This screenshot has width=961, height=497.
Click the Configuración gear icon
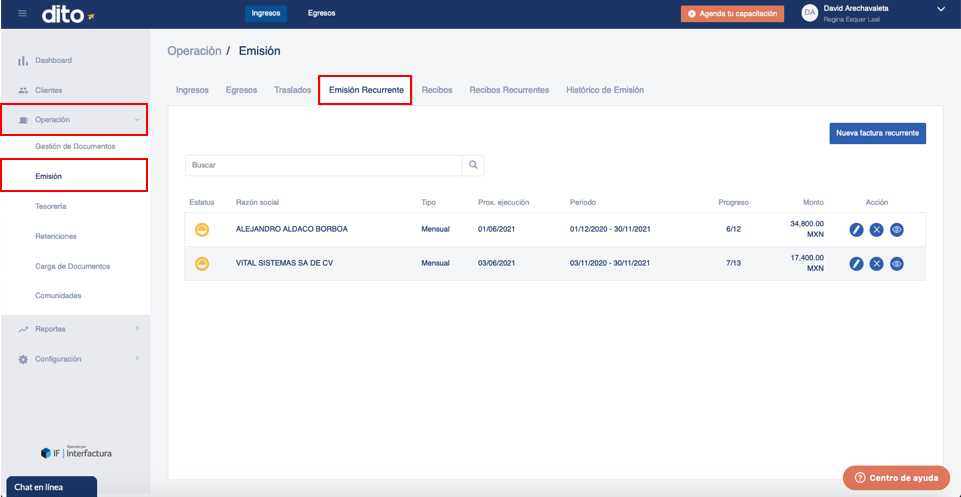(x=23, y=359)
